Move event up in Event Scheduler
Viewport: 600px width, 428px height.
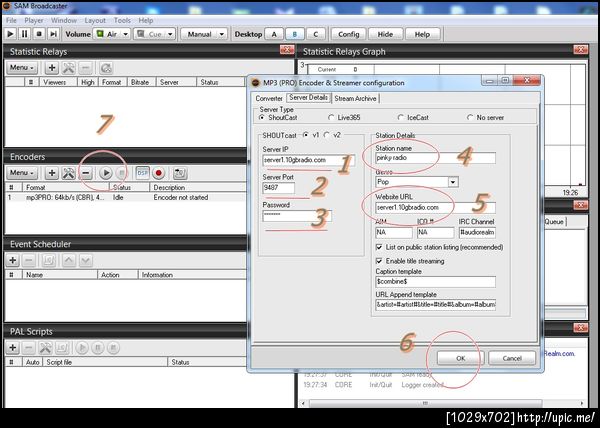pyautogui.click(x=69, y=260)
